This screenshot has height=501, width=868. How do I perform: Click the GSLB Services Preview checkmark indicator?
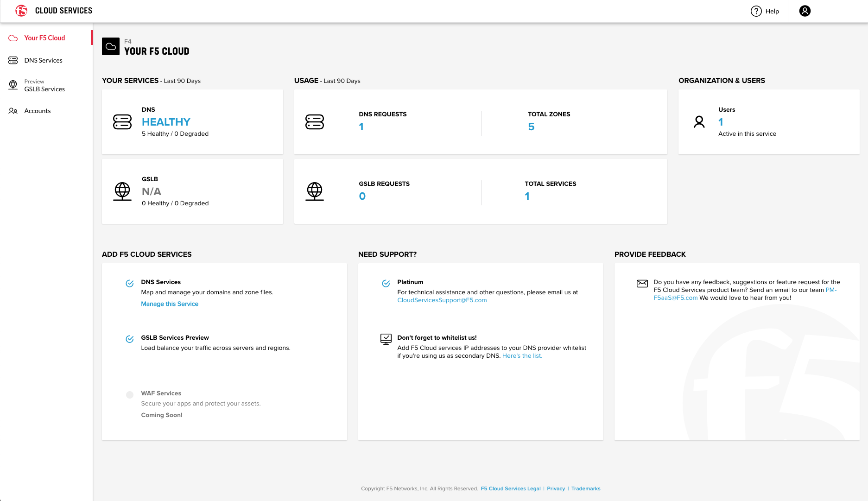[130, 339]
